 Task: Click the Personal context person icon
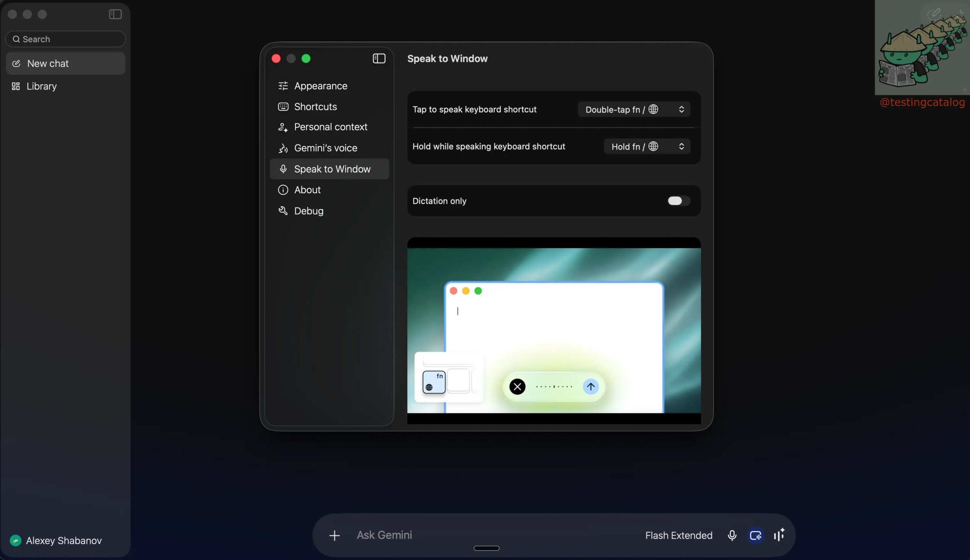[283, 127]
